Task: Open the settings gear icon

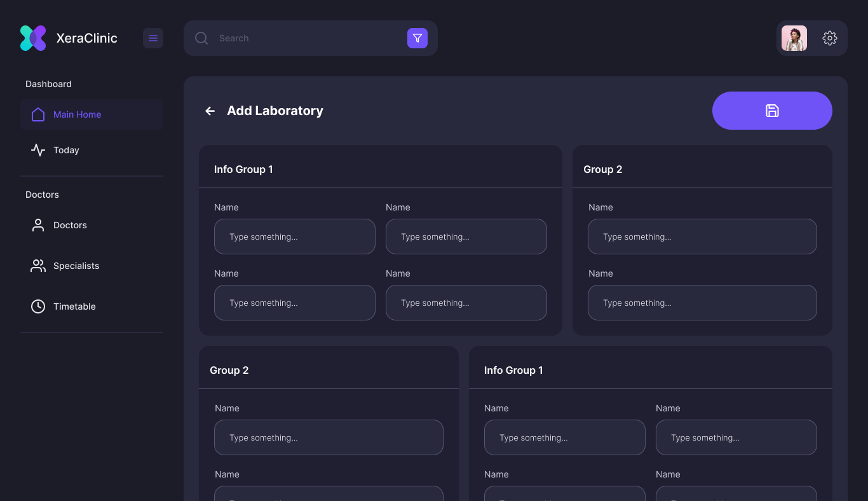Action: (x=829, y=38)
